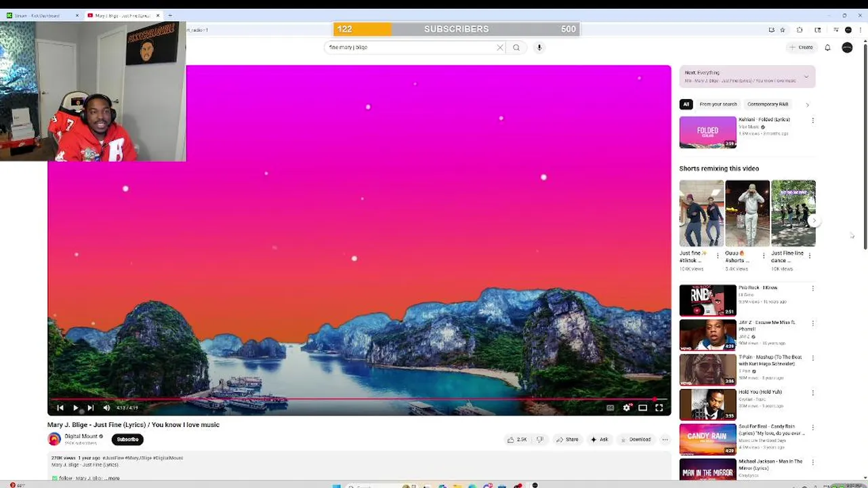Select the All filter chip
Viewport: 868px width, 488px height.
[x=686, y=104]
